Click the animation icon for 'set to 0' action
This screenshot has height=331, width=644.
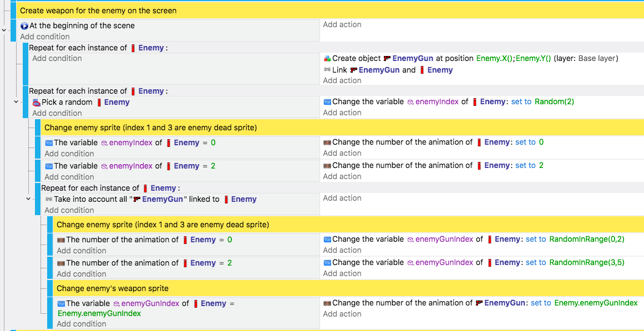coord(327,142)
